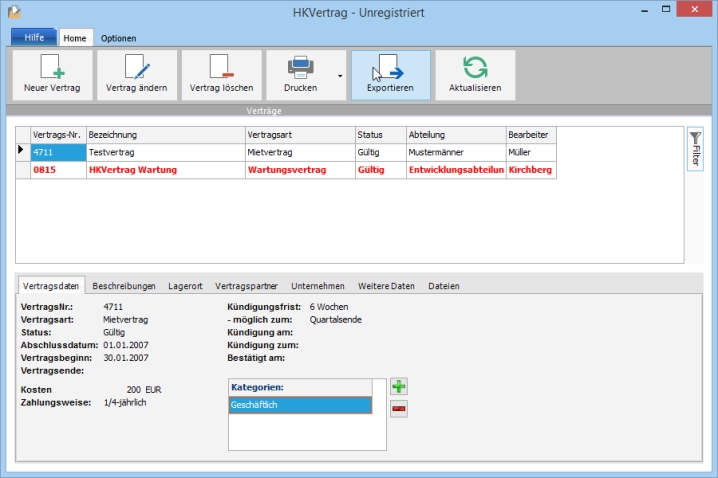718x478 pixels.
Task: Switch to the Vertragspartner tab
Action: [246, 286]
